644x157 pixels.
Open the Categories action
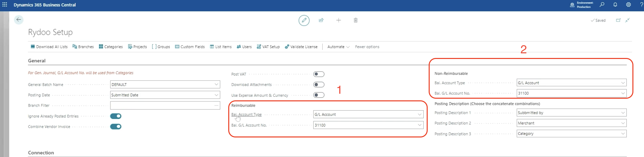coord(111,47)
